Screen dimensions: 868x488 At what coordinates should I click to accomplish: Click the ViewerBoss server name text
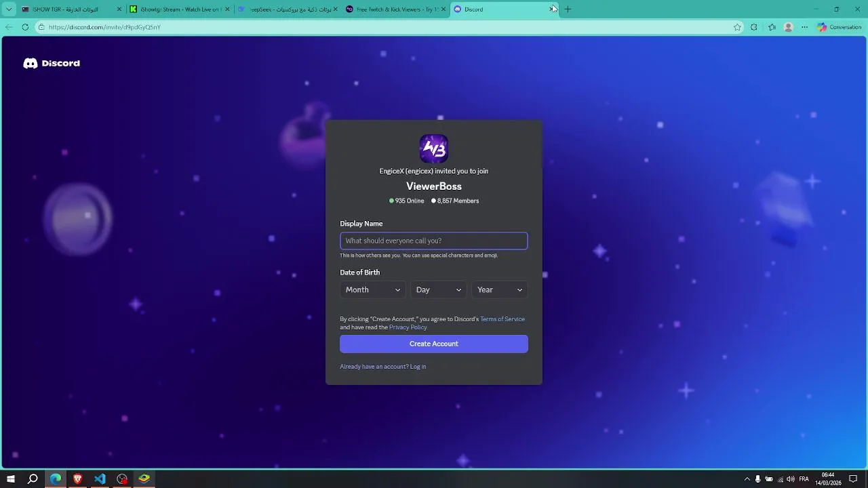[434, 186]
